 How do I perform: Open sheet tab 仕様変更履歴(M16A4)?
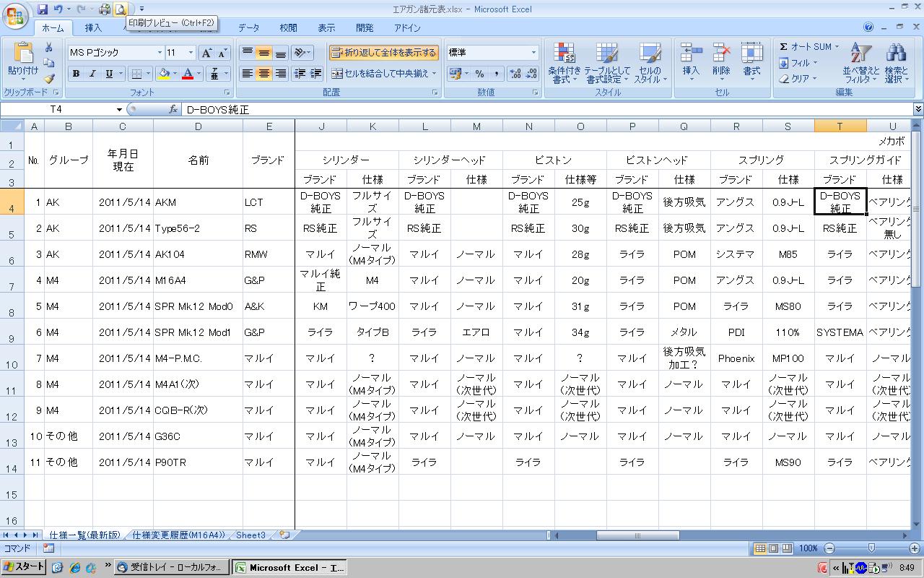(178, 535)
